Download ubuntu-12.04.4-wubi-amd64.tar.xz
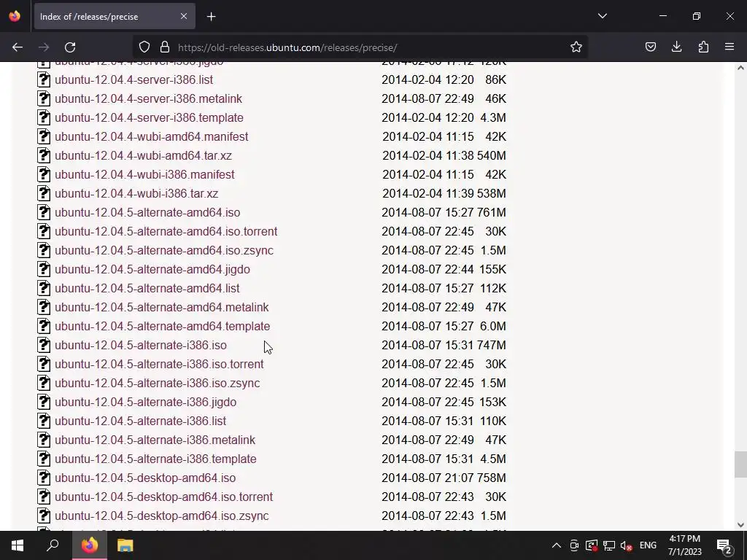 click(144, 156)
